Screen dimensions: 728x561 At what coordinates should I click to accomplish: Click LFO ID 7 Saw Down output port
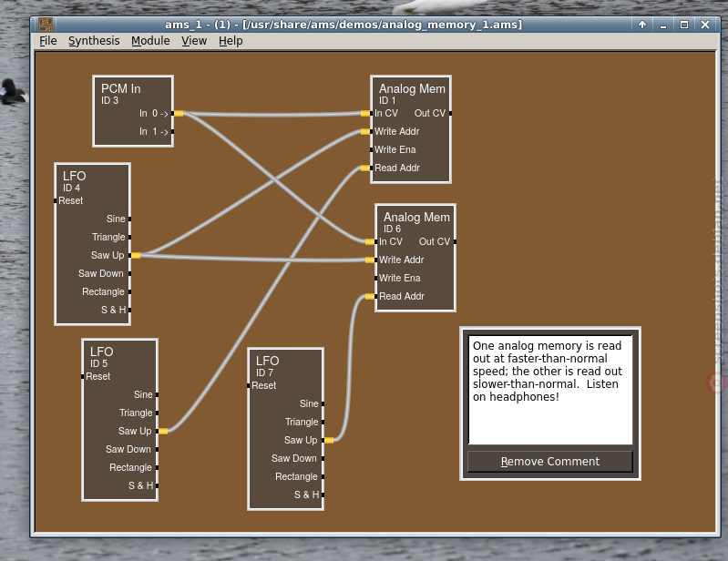(323, 458)
